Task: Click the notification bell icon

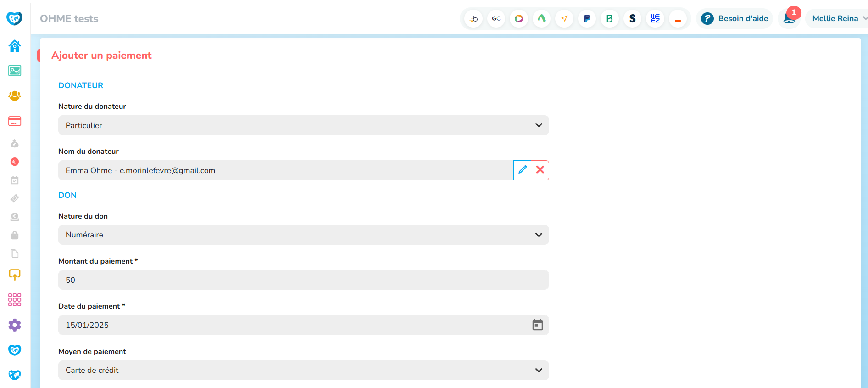Action: pos(789,19)
